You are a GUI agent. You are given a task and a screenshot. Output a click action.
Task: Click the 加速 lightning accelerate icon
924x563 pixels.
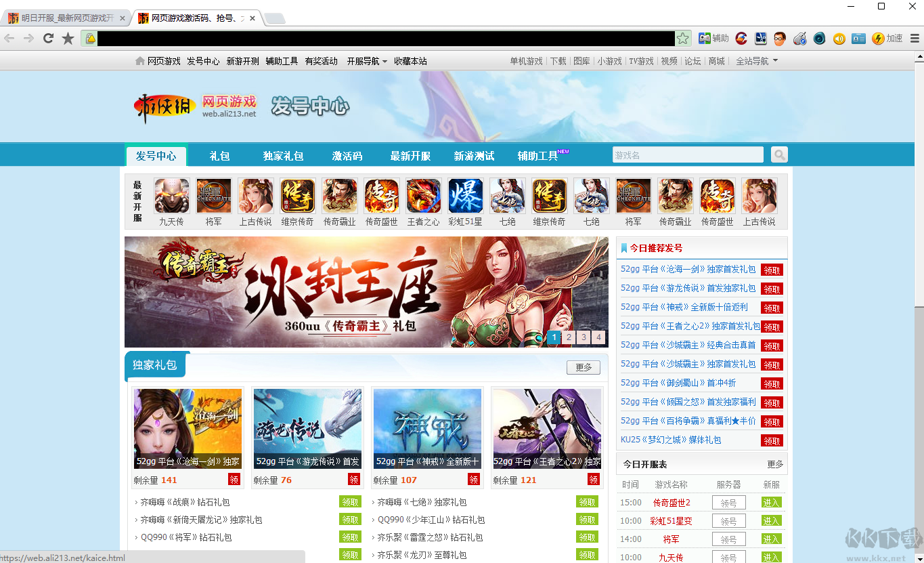tap(887, 39)
